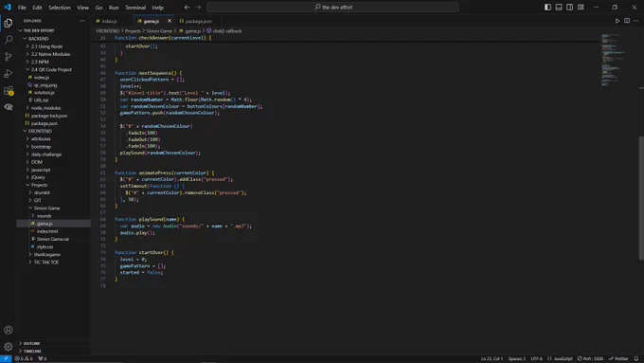Open the Edit menu
The image size is (644, 363).
(x=37, y=8)
